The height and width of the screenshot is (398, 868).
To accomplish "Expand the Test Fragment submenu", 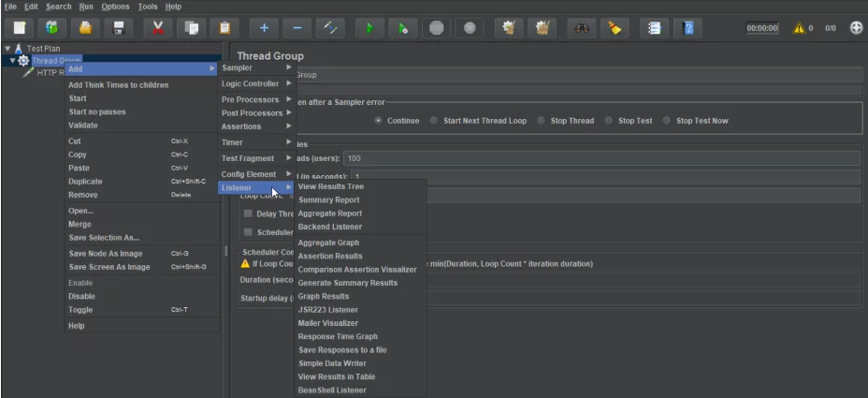I will tap(257, 158).
